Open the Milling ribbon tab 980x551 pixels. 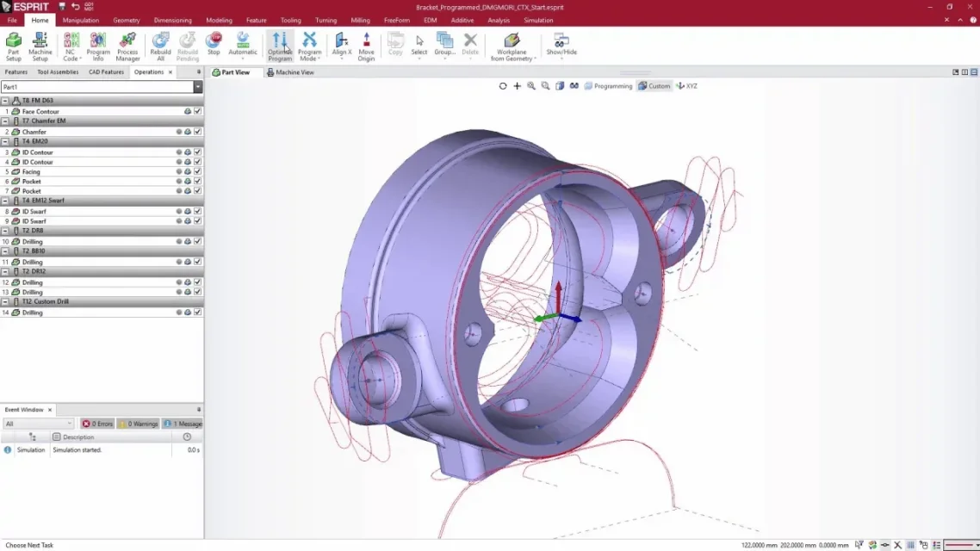tap(360, 20)
